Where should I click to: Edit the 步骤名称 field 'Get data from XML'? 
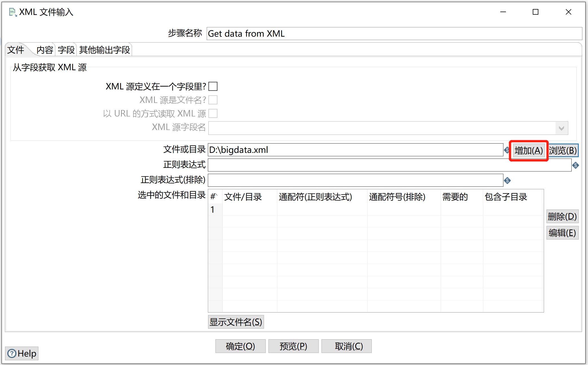[394, 34]
